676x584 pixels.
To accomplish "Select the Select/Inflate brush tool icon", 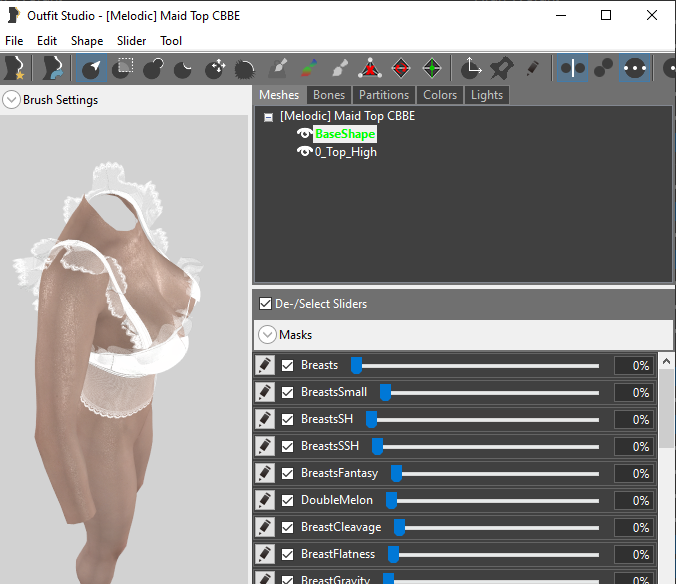I will 91,68.
